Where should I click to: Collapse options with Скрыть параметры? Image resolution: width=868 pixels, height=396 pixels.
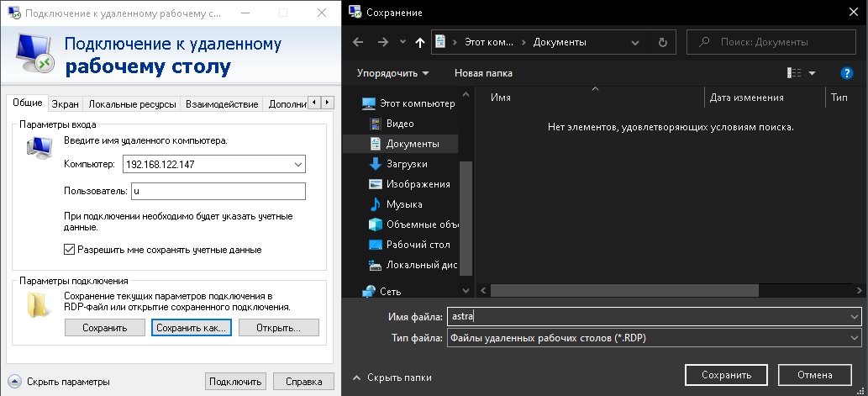tap(59, 382)
